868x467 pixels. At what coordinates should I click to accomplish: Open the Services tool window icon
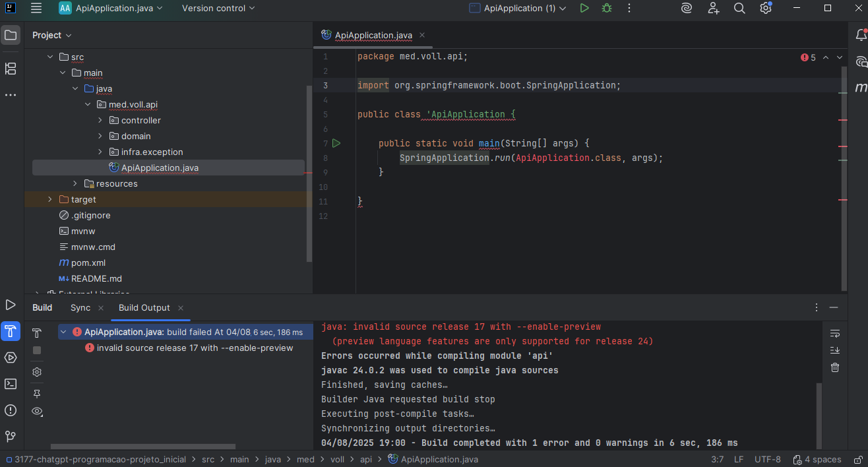(11, 358)
